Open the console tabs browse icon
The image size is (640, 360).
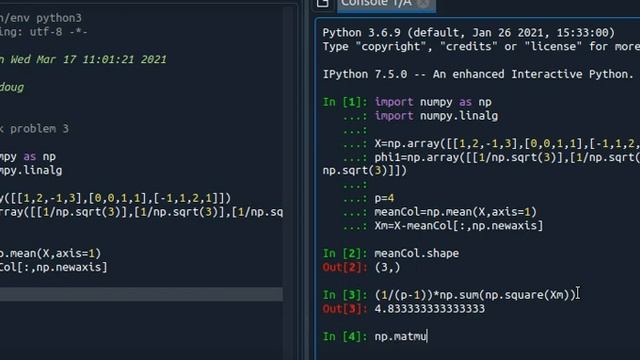pos(322,4)
